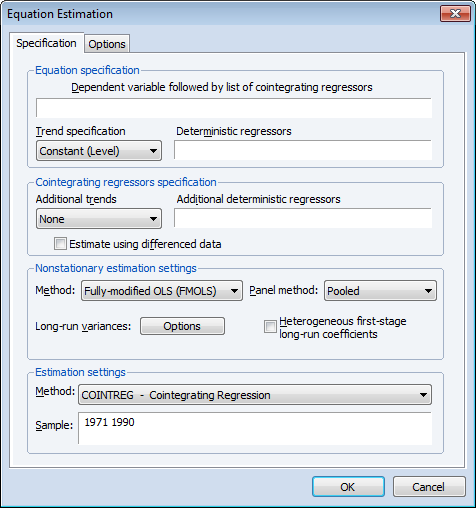Click the Deterministic regressors text box

(x=303, y=150)
